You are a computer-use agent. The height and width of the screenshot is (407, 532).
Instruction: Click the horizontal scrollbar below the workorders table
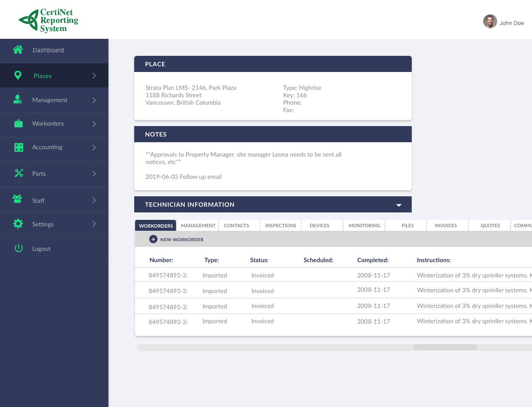[445, 347]
